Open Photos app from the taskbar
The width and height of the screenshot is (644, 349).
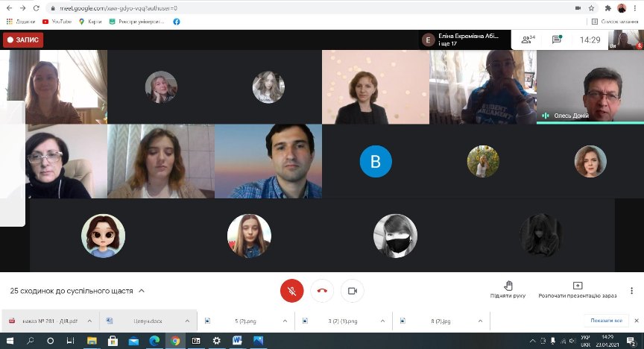click(258, 341)
